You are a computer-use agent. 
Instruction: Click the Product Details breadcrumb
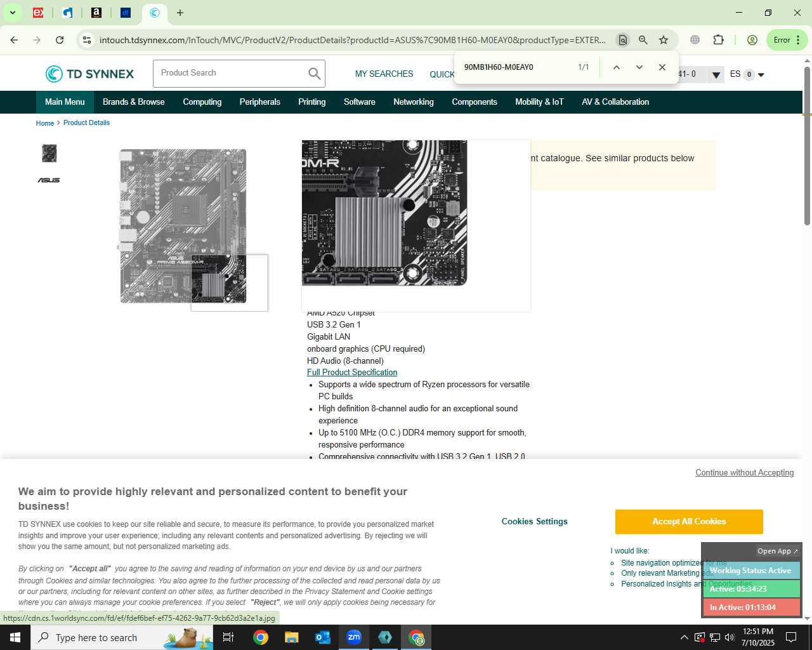click(86, 123)
